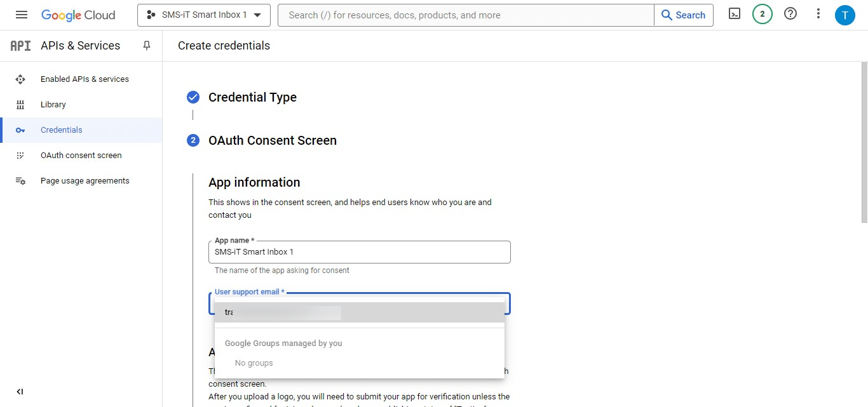Select Credentials in the sidebar
The height and width of the screenshot is (407, 868).
click(61, 130)
